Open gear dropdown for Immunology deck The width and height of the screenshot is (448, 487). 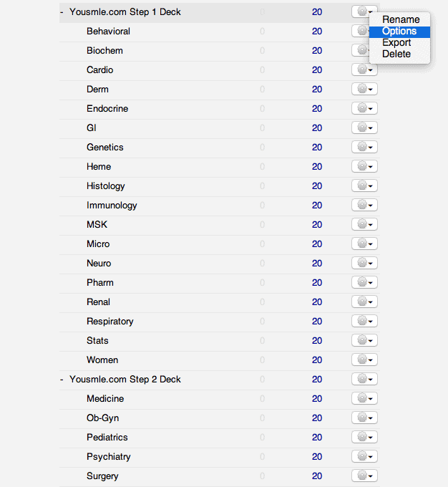coord(364,205)
